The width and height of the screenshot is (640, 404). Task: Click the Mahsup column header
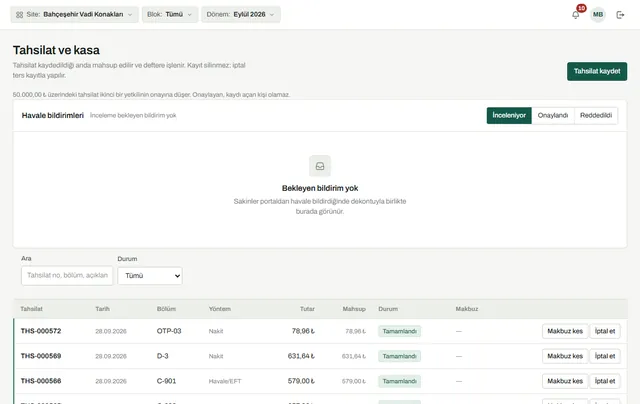354,309
